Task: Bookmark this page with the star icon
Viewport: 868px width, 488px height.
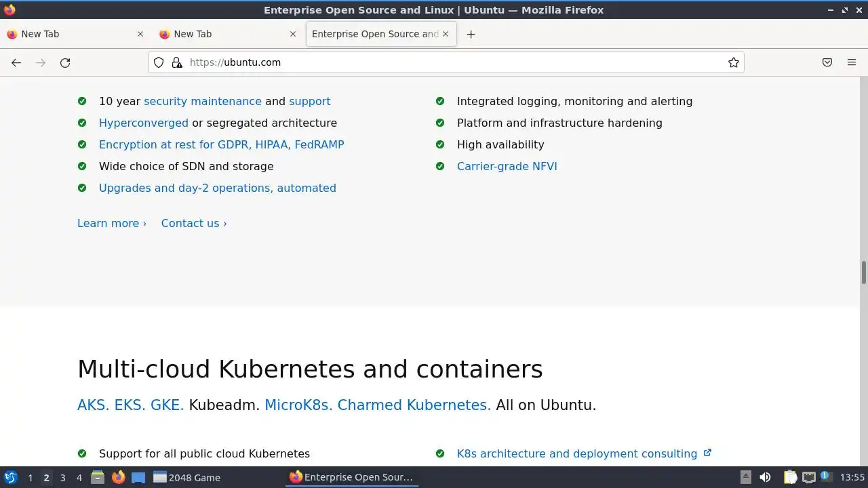Action: coord(733,62)
